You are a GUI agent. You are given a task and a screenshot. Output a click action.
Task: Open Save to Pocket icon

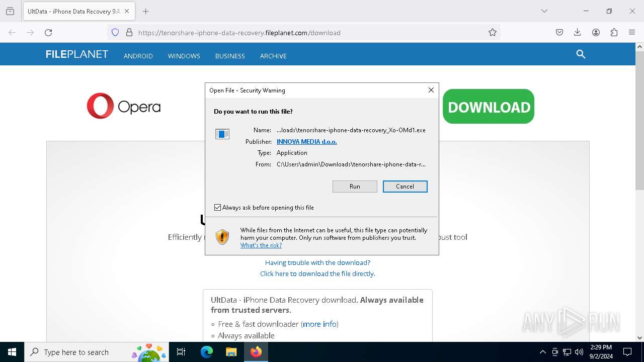click(559, 32)
